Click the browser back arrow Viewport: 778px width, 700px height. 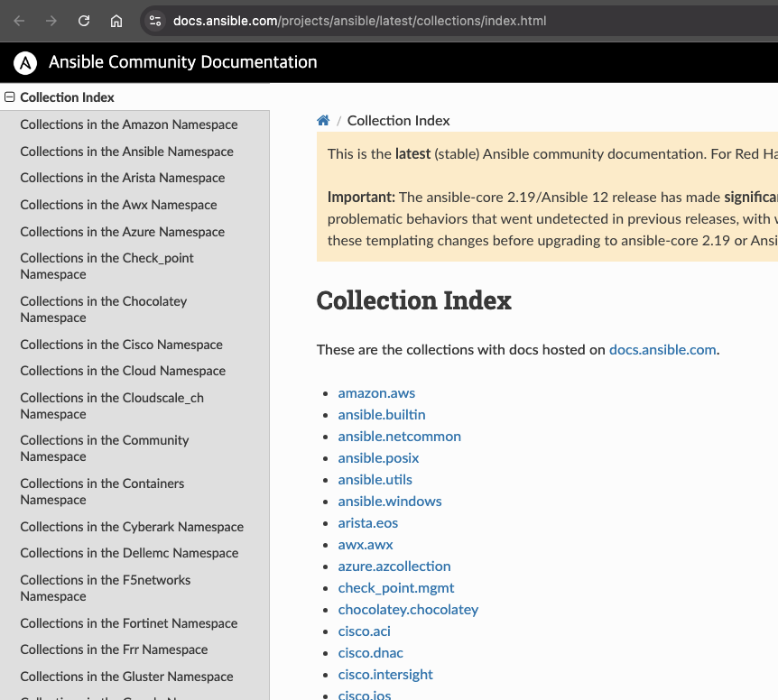click(x=19, y=21)
